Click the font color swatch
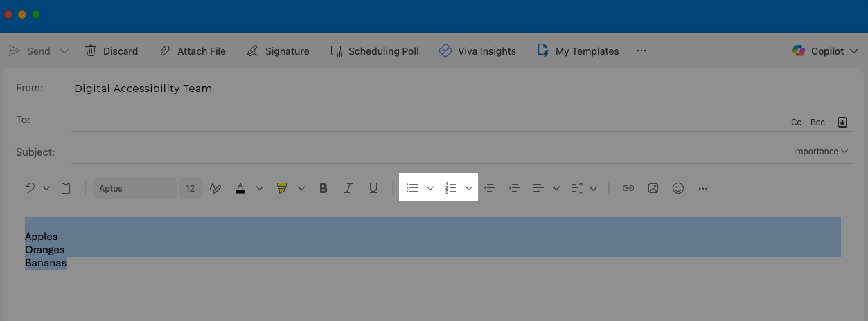 point(240,188)
